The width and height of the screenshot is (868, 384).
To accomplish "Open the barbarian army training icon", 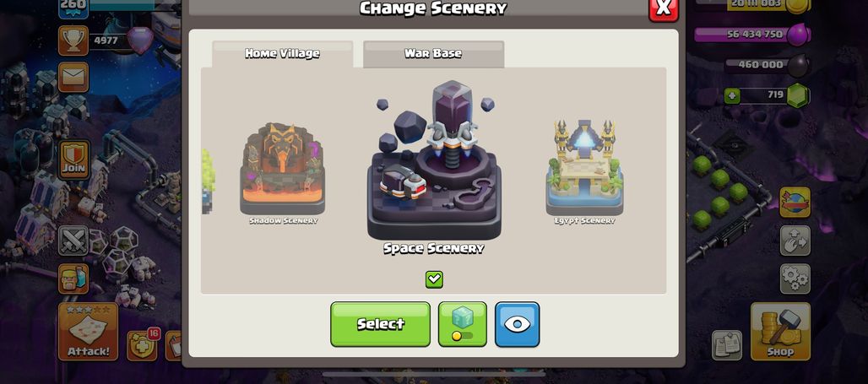I will click(x=73, y=279).
